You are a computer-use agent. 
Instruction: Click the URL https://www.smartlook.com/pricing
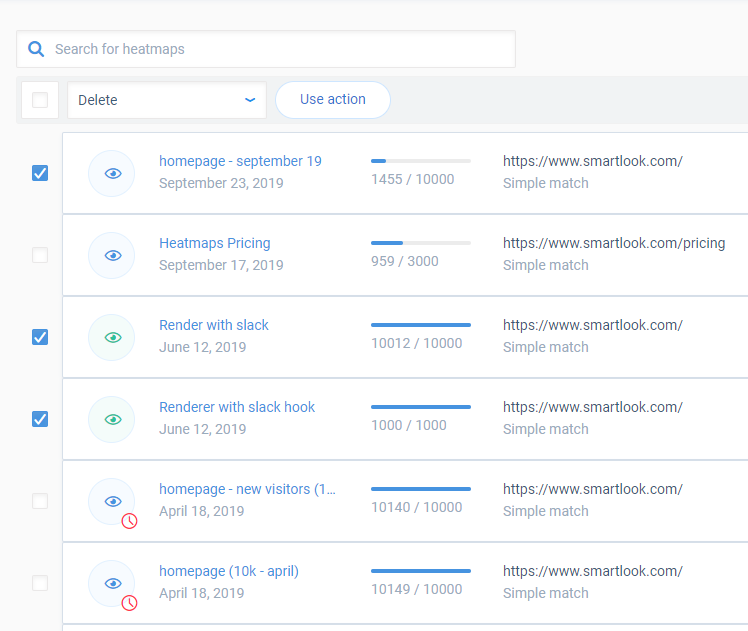tap(614, 243)
